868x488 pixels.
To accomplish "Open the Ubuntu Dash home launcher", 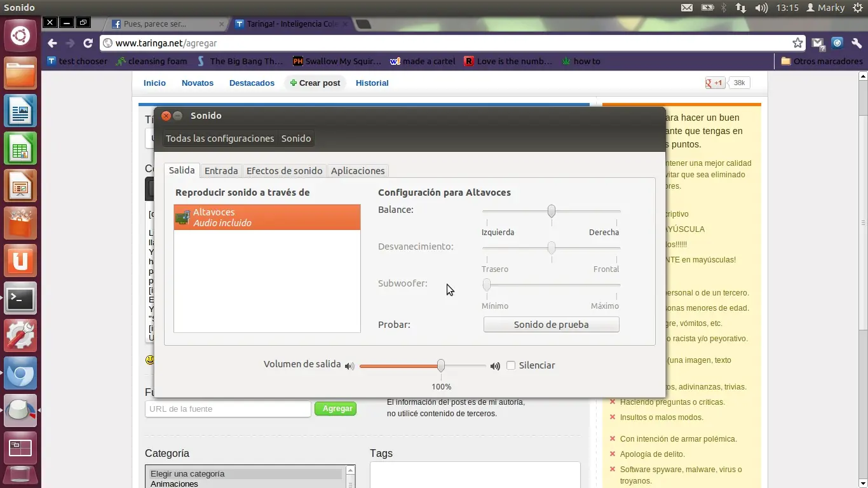I will click(x=20, y=35).
